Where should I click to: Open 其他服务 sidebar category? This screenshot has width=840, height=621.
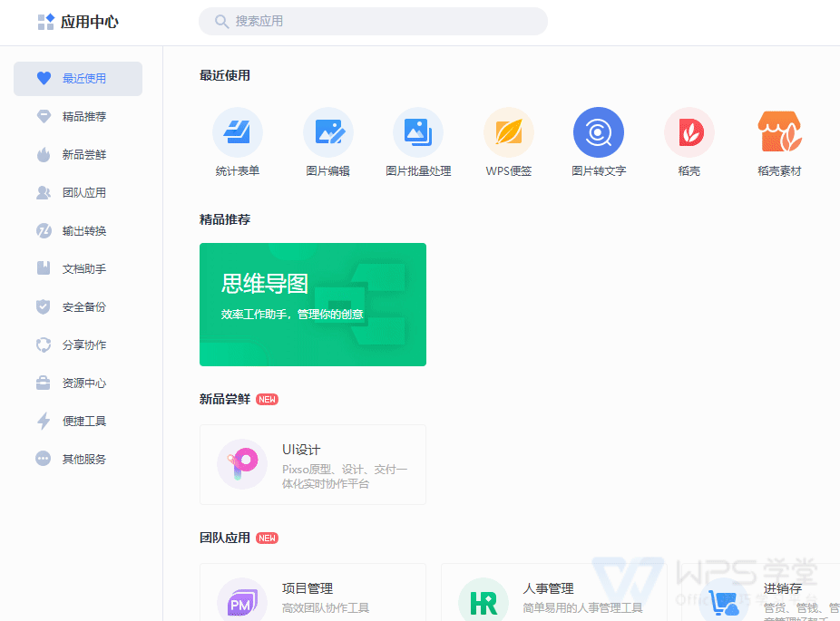[78, 459]
